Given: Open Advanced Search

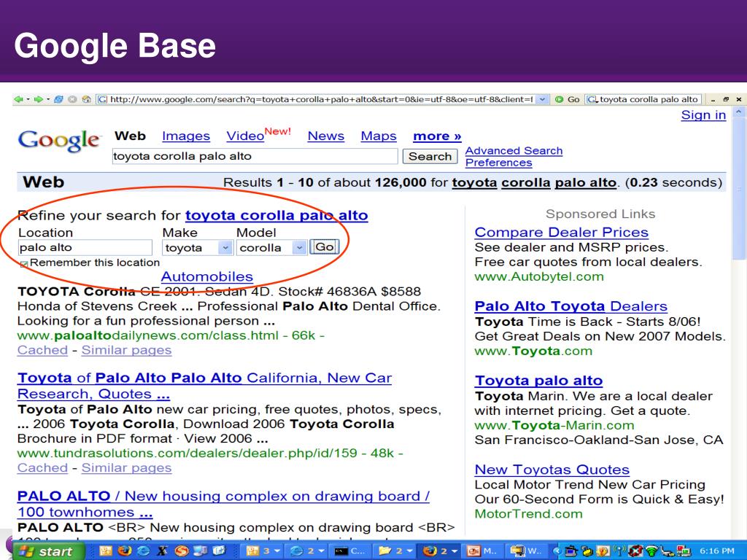Looking at the screenshot, I should (514, 151).
